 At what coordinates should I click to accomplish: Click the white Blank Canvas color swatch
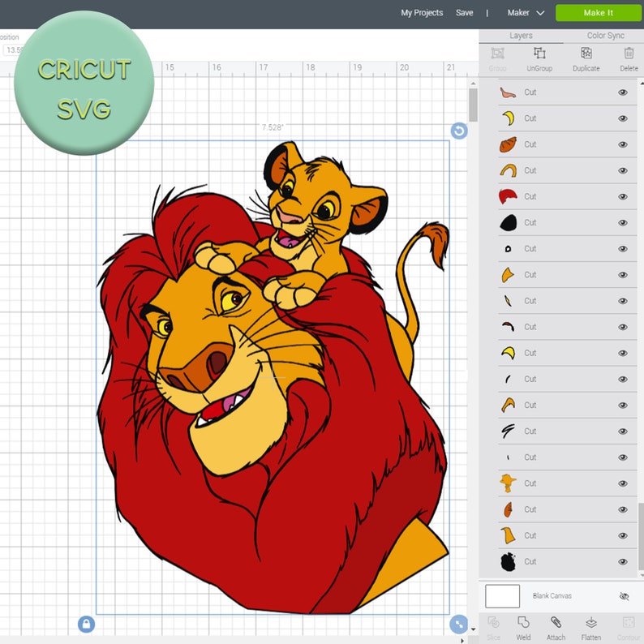pyautogui.click(x=502, y=596)
